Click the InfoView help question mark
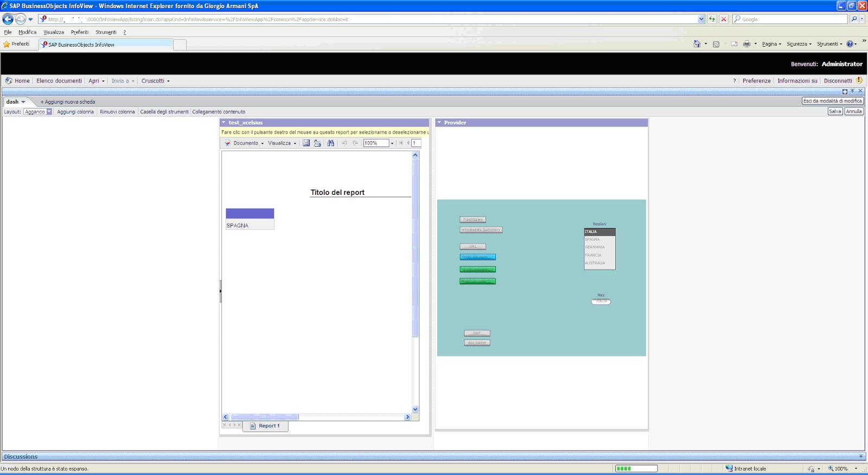The image size is (868, 475). click(735, 81)
